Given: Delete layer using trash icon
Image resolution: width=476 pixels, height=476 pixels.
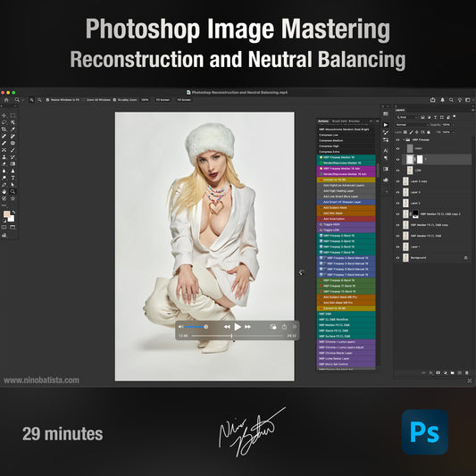Looking at the screenshot, I should 466,372.
